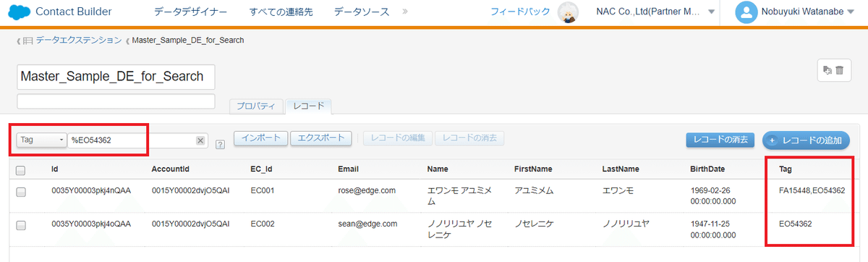
Task: Click the user profile avatar icon
Action: point(746,12)
